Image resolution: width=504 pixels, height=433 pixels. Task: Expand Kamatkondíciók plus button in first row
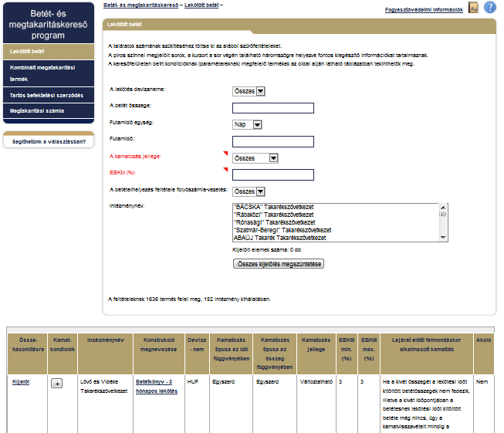coord(57,384)
